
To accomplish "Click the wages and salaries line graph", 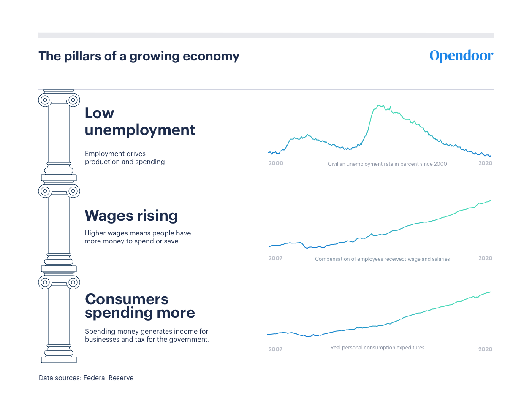I will [x=380, y=224].
